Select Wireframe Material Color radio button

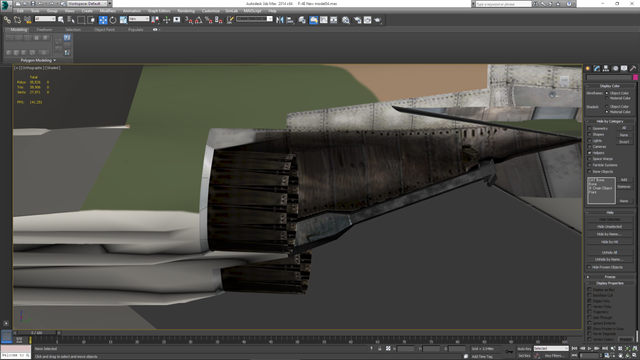coord(607,98)
